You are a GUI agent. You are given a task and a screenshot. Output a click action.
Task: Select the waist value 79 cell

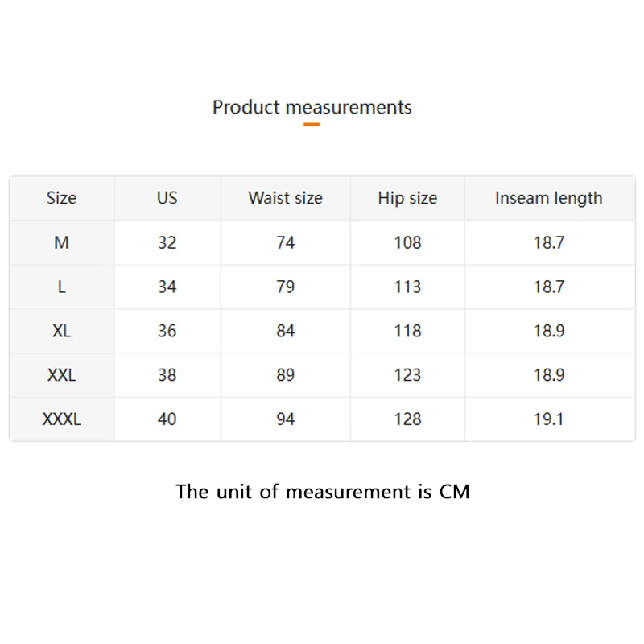point(285,287)
